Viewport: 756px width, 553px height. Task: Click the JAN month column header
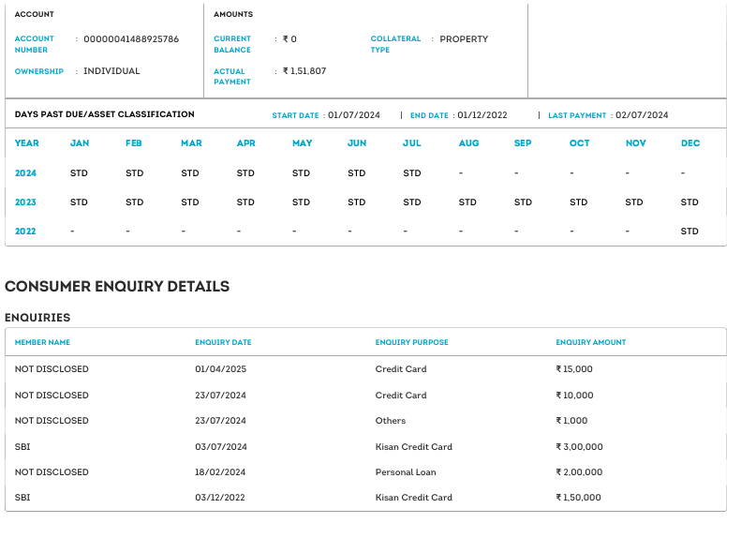(80, 143)
